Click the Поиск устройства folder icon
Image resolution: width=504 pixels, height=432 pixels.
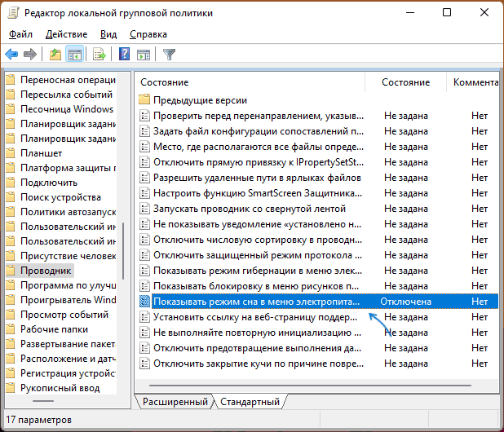tap(11, 197)
